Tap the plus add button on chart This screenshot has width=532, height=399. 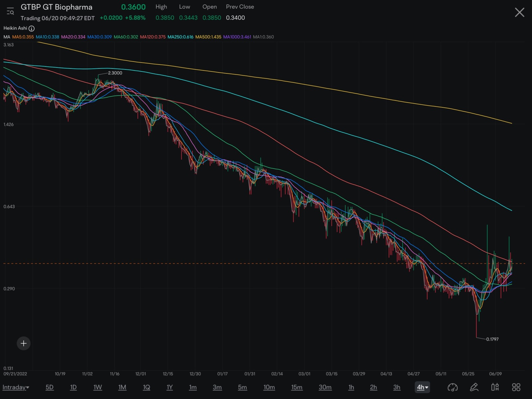pos(24,343)
